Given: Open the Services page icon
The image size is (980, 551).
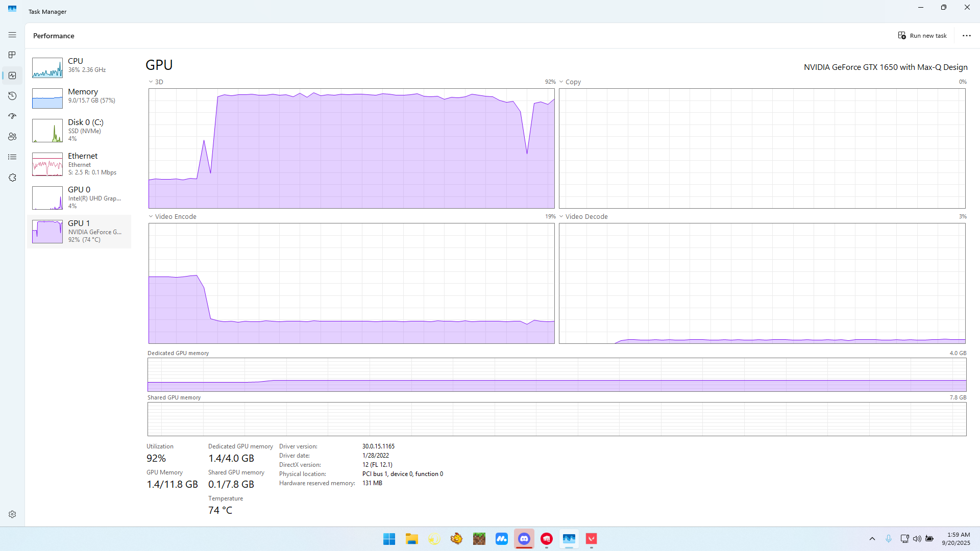Looking at the screenshot, I should click(x=12, y=178).
